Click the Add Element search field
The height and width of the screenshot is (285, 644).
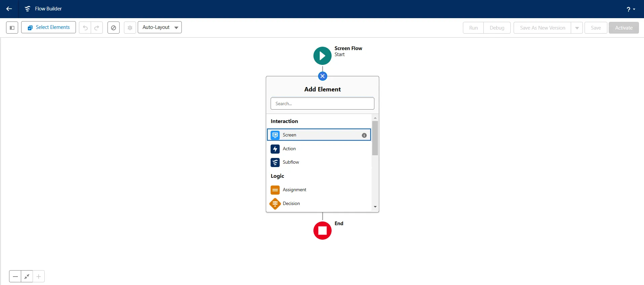click(323, 104)
